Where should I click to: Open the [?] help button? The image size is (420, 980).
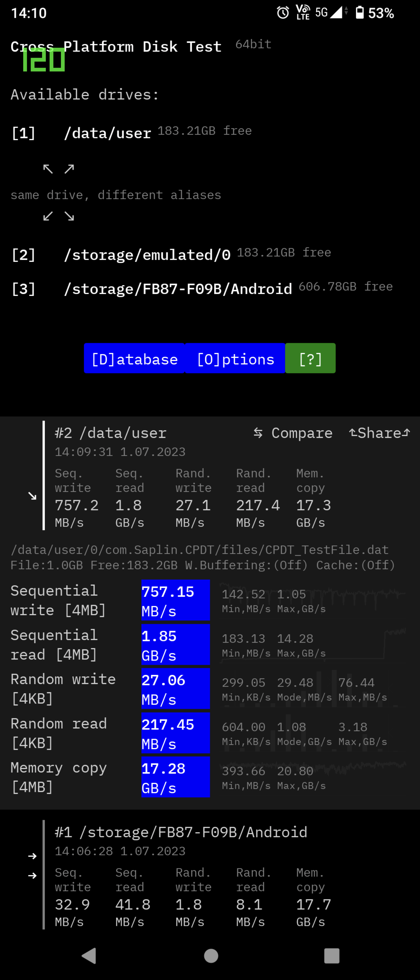(310, 358)
